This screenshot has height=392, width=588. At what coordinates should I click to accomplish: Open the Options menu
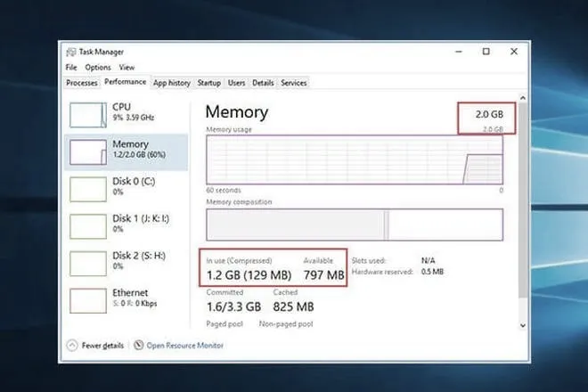coord(98,68)
